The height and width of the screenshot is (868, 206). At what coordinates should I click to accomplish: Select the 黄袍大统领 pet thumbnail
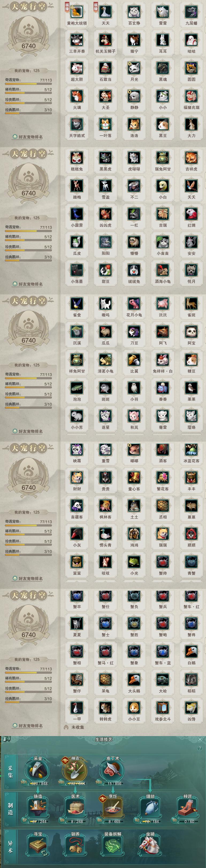77,12
